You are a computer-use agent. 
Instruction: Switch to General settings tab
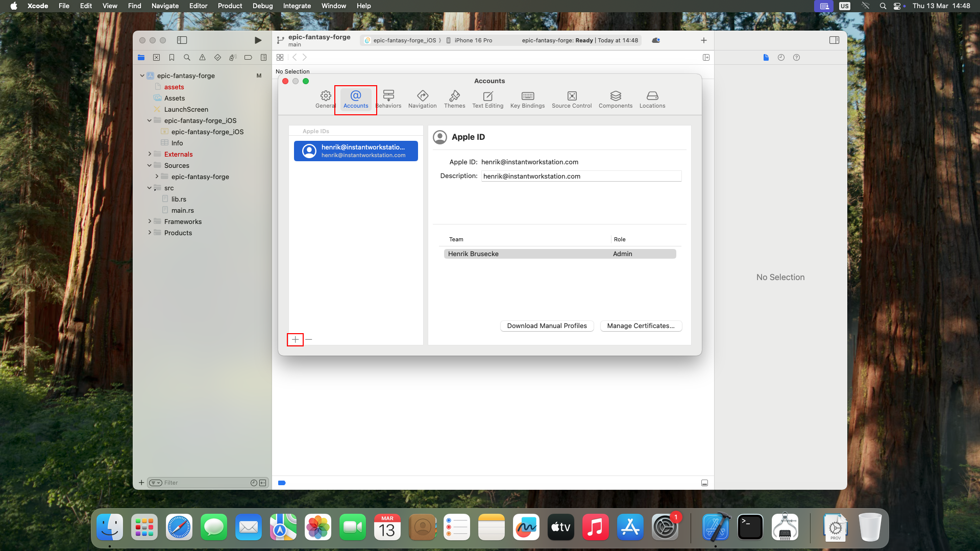point(325,99)
